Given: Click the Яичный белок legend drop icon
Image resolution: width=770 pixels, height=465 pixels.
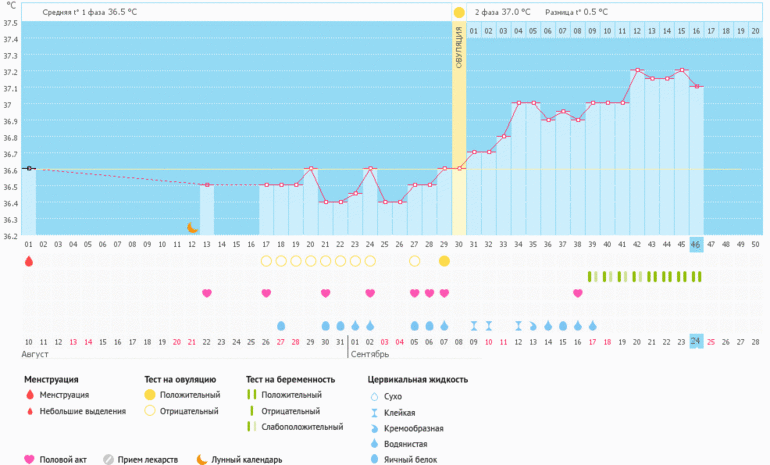Looking at the screenshot, I should pos(374,460).
